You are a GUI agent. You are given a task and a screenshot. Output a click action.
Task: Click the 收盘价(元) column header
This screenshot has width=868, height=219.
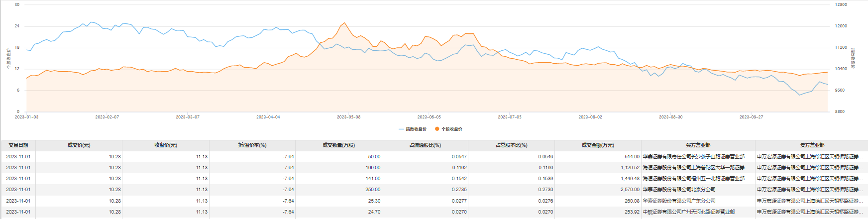pos(166,145)
